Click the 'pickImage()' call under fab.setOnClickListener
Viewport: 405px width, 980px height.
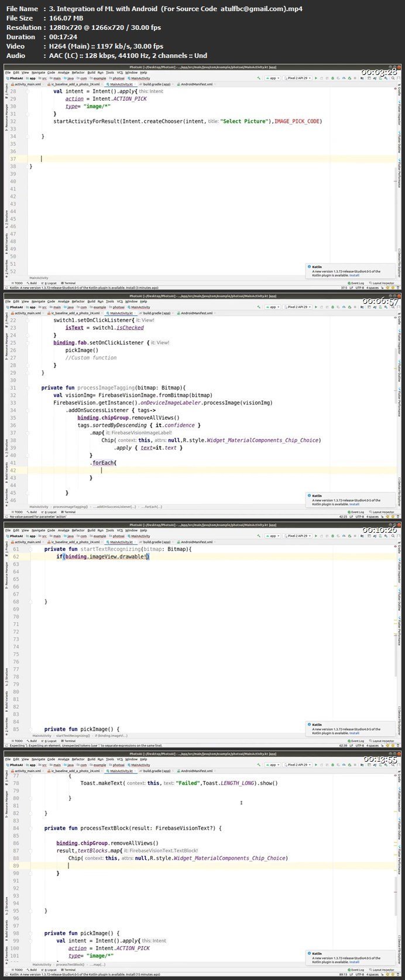[81, 350]
